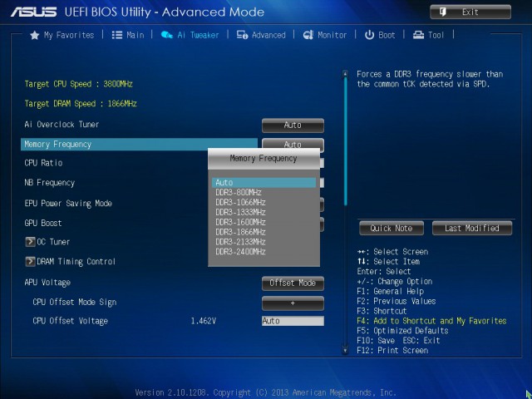The width and height of the screenshot is (532, 399).
Task: Click the Advanced tab icon
Action: 242,35
